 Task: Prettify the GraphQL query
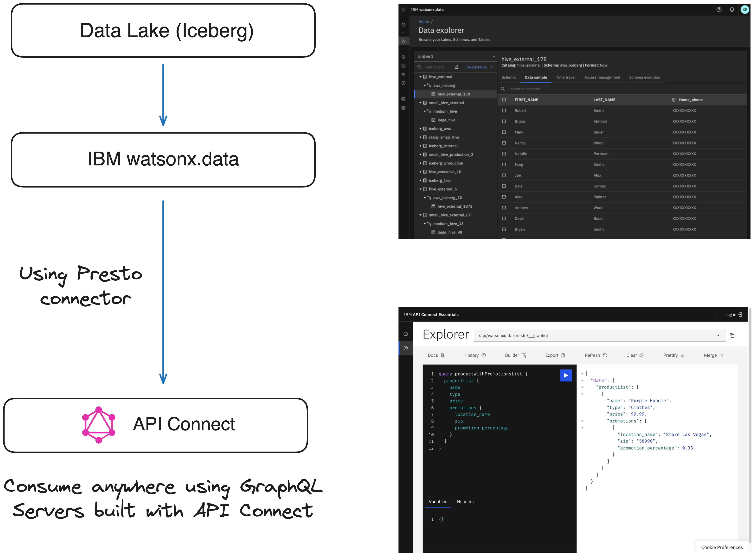(674, 355)
